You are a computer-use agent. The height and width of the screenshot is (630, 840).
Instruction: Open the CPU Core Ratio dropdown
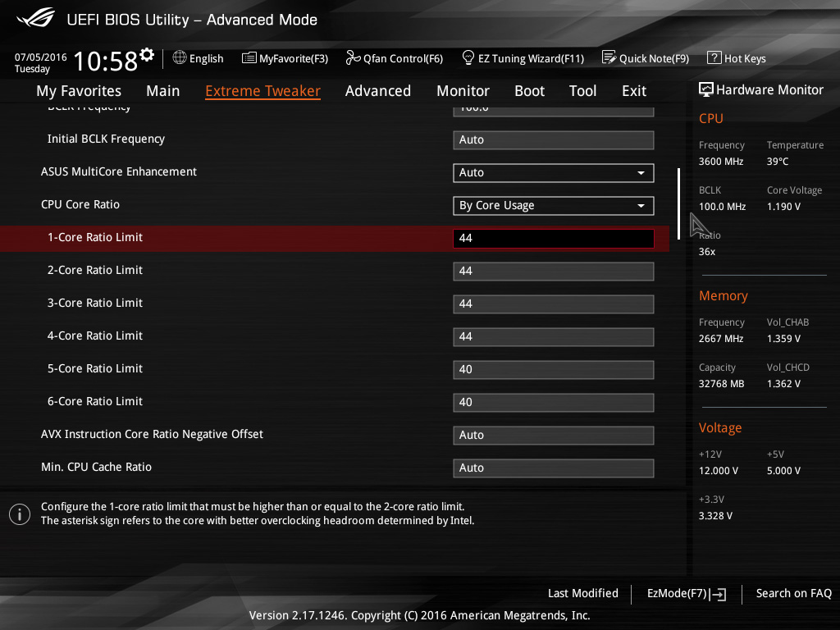click(554, 206)
